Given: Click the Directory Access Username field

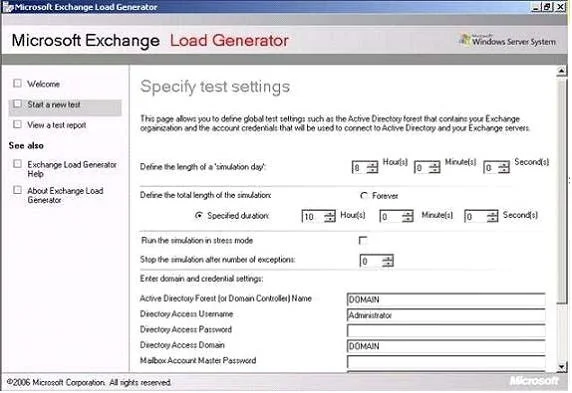Looking at the screenshot, I should click(446, 315).
